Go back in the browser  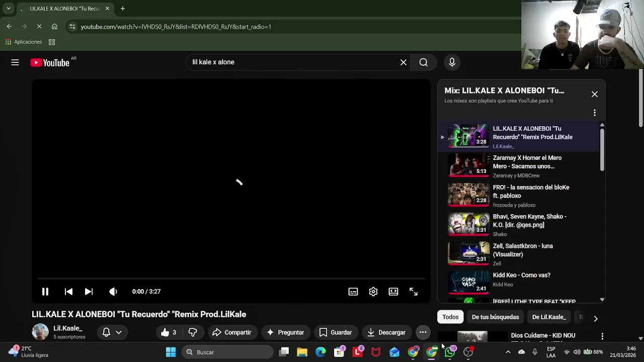[9, 27]
